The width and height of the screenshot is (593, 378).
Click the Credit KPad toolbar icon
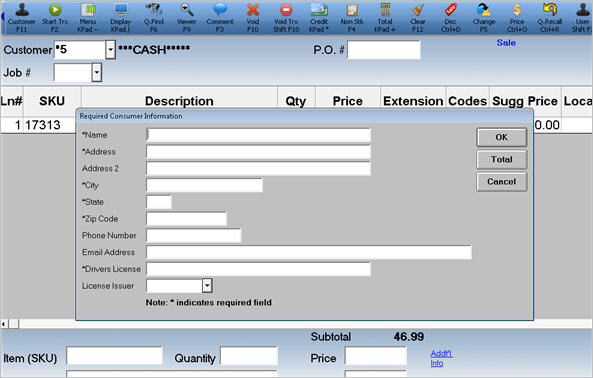point(319,18)
